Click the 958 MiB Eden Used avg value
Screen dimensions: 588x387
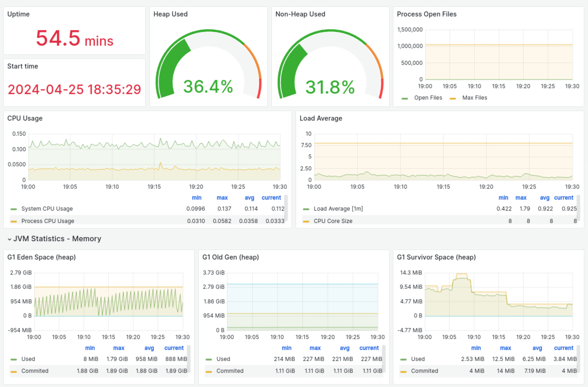[x=146, y=359]
